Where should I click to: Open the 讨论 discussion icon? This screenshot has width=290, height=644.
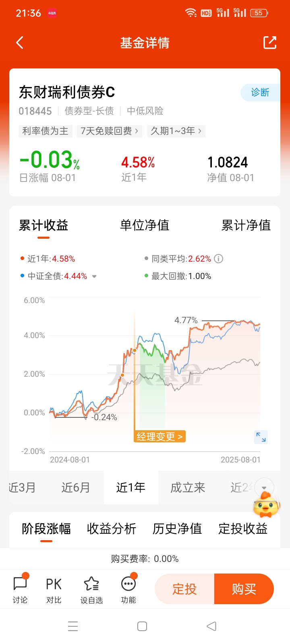(x=20, y=589)
